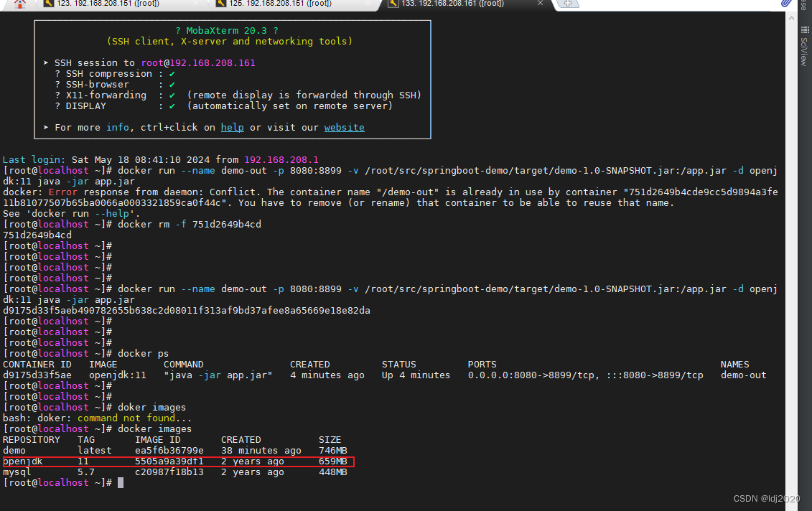Image resolution: width=812 pixels, height=511 pixels.
Task: Toggle the DISPLAY checkmark
Action: [171, 106]
